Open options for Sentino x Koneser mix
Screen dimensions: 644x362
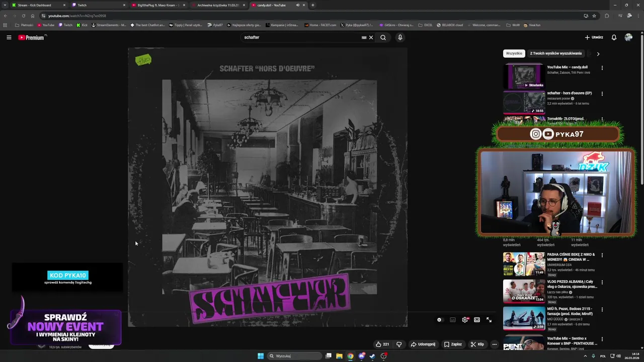point(602,339)
